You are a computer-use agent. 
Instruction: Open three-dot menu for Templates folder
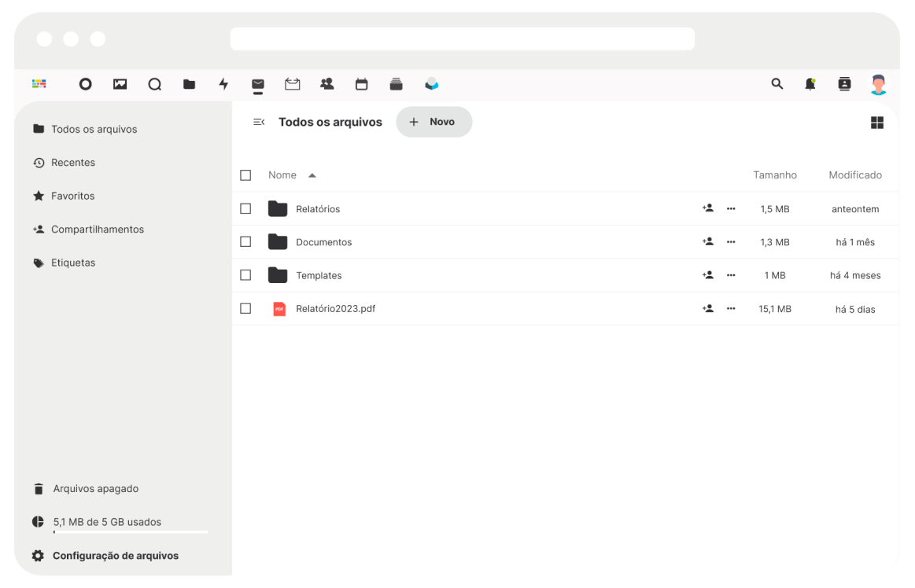pos(731,275)
